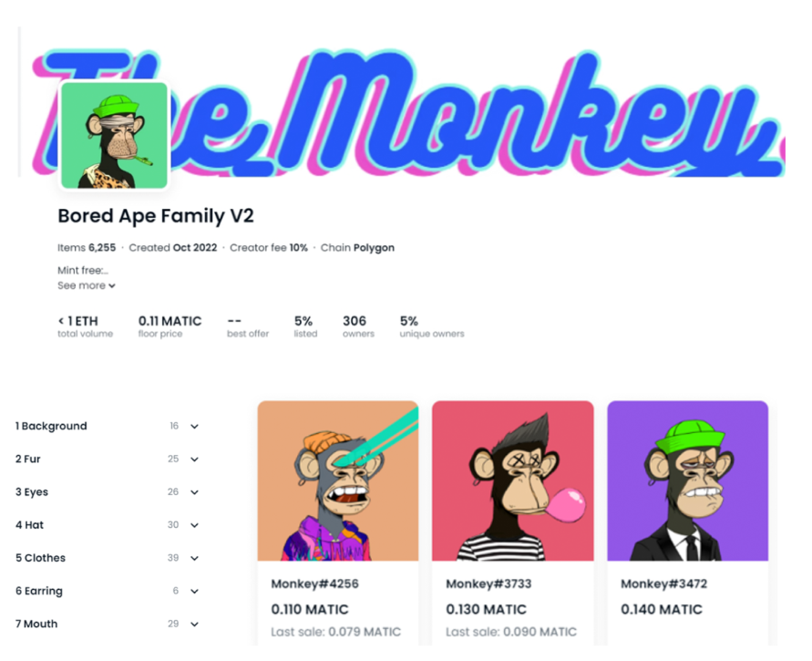Expand the Eyes filter chevron
This screenshot has width=812, height=661.
click(194, 492)
